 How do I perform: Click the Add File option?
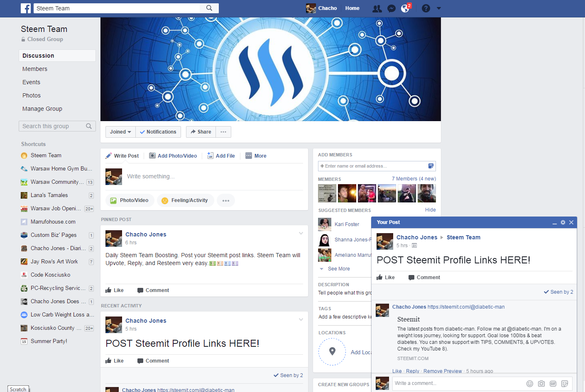point(221,156)
